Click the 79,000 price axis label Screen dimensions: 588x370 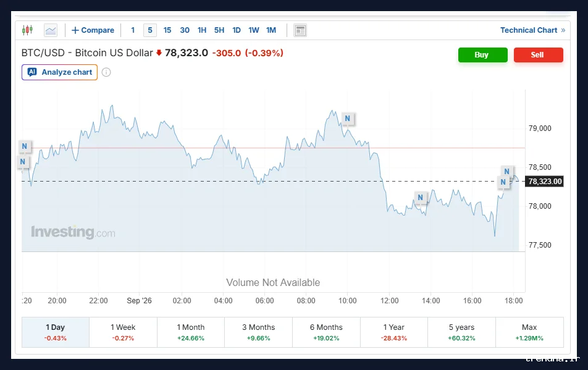pos(540,128)
